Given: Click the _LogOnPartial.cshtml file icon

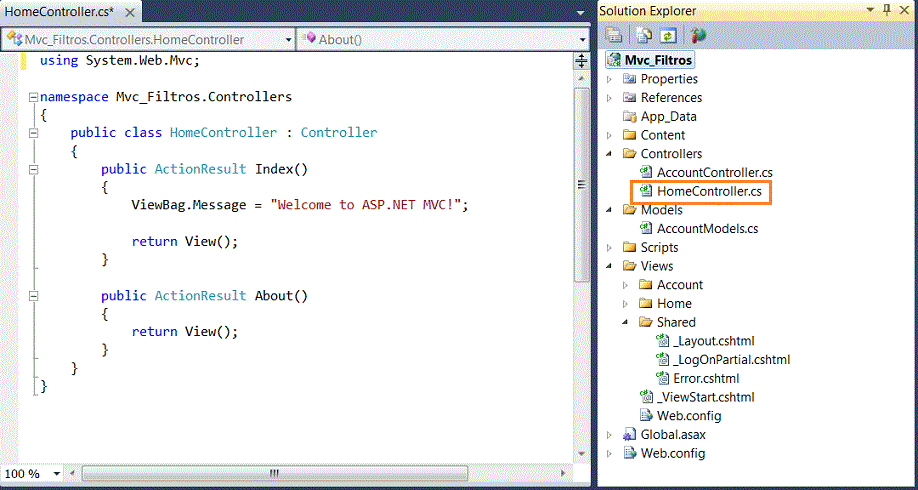Looking at the screenshot, I should coord(663,359).
